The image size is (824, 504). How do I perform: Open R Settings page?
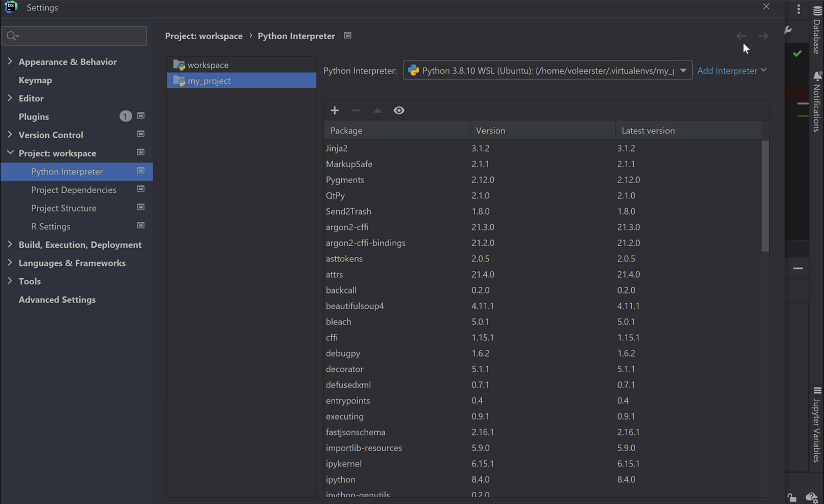[x=51, y=226]
